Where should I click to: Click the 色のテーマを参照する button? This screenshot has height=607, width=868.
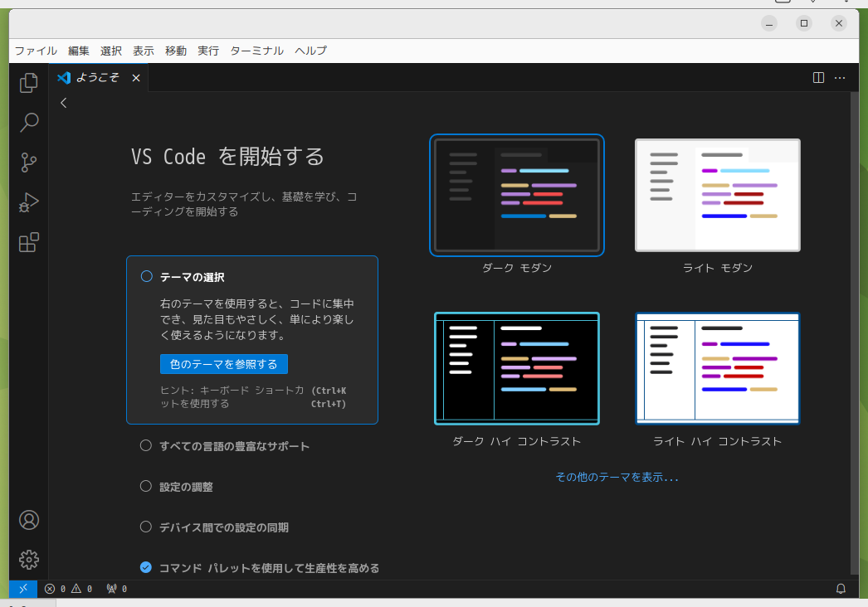pyautogui.click(x=224, y=364)
